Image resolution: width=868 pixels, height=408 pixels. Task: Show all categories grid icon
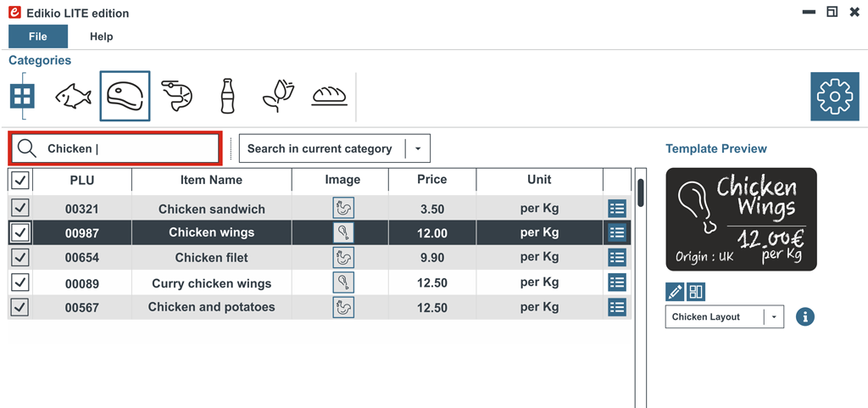coord(22,96)
